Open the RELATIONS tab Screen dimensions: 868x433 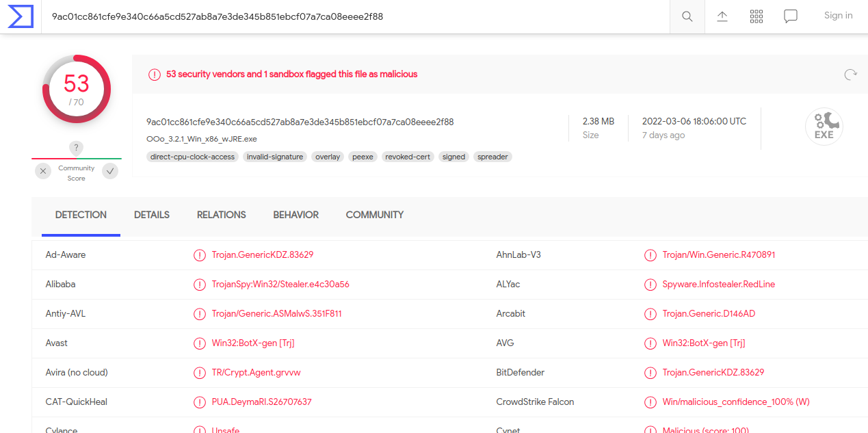tap(221, 214)
